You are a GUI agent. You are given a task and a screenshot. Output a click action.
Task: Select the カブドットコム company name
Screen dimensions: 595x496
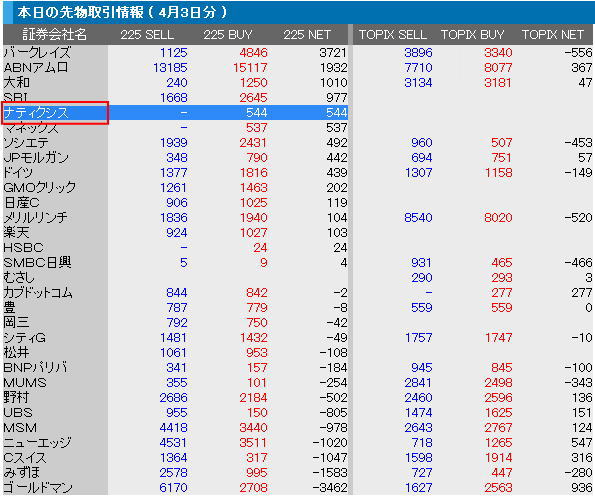point(38,293)
